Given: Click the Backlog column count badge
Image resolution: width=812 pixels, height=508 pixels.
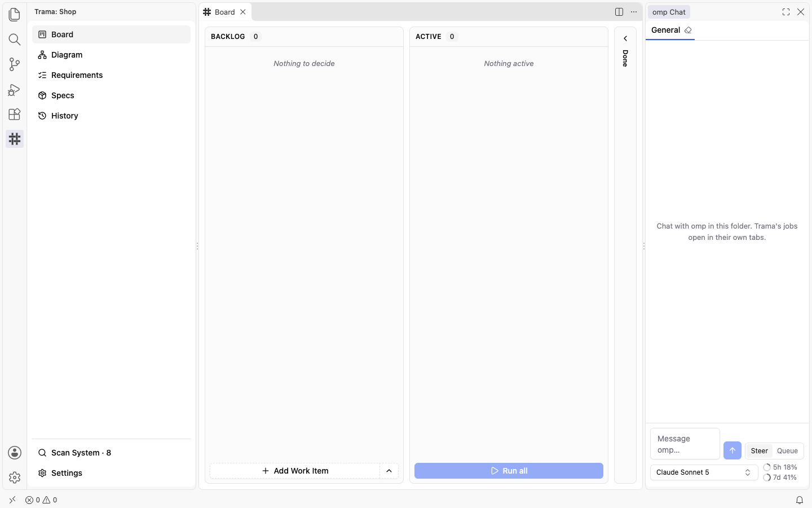Looking at the screenshot, I should tap(255, 37).
